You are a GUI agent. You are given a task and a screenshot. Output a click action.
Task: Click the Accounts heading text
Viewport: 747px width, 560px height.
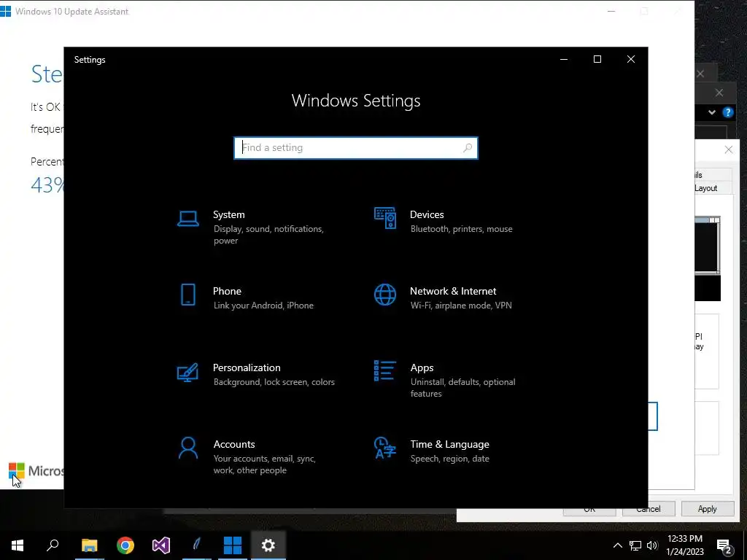[234, 444]
